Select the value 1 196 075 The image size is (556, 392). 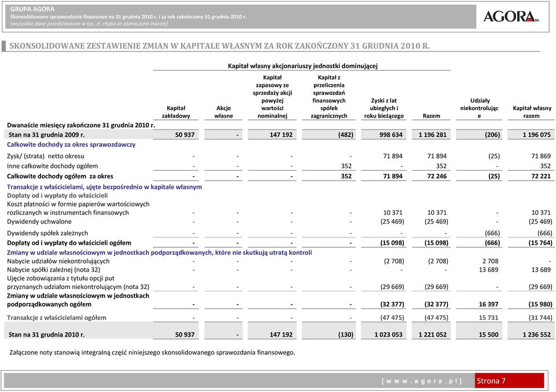click(x=536, y=135)
